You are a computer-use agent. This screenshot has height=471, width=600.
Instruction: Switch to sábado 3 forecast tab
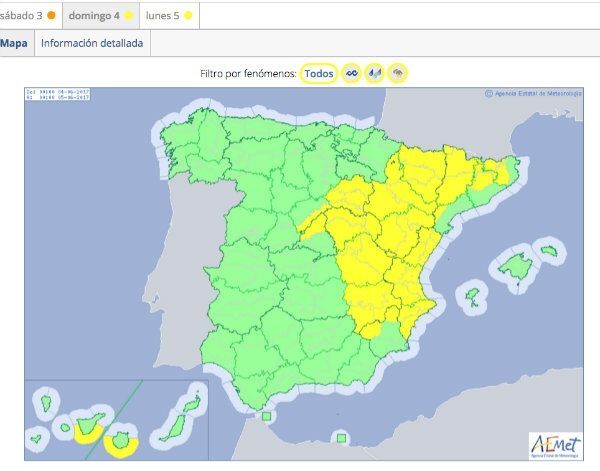point(28,15)
